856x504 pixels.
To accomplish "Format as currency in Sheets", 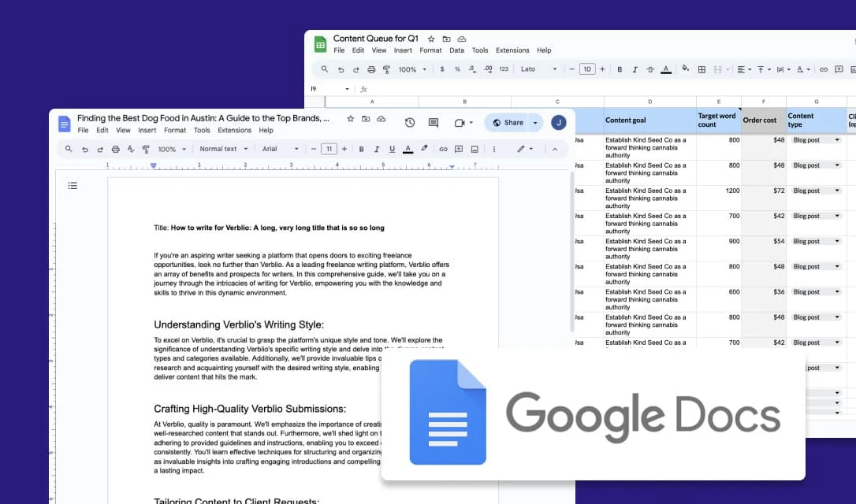I will tap(441, 69).
